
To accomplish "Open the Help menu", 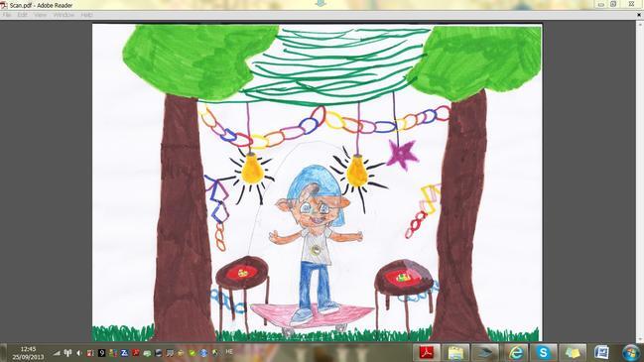I will click(x=86, y=15).
